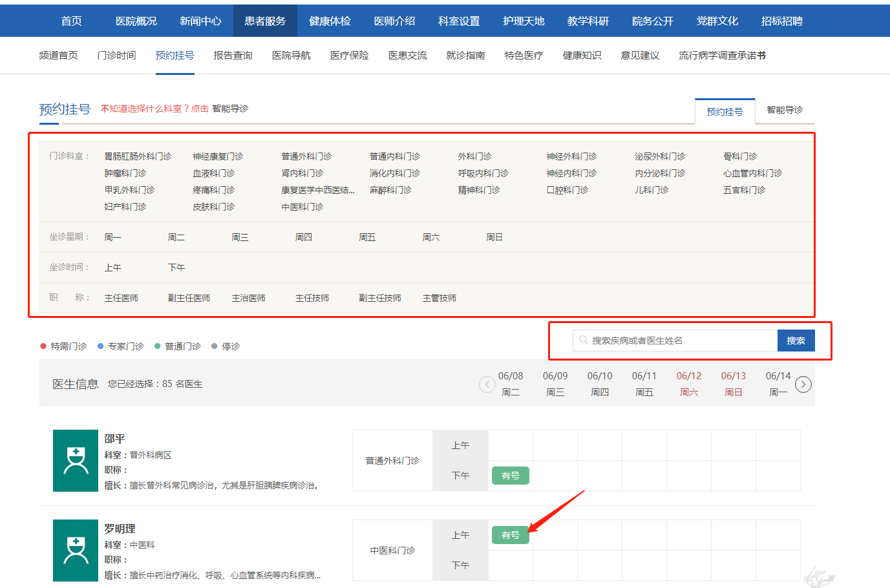Click blue 专家门诊 legend dot
Viewport: 890px width, 588px height.
coord(100,346)
